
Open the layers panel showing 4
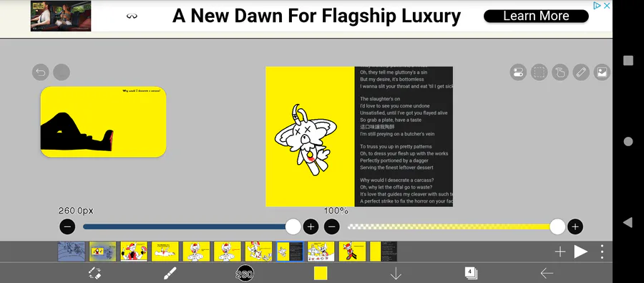coord(471,273)
